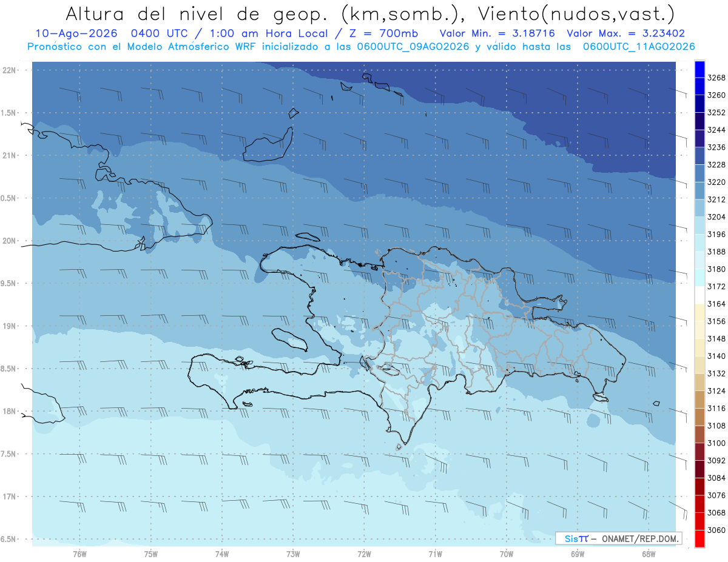The image size is (728, 562).
Task: Click the 'Valor Max. = 3.23402' readout
Action: click(x=625, y=33)
